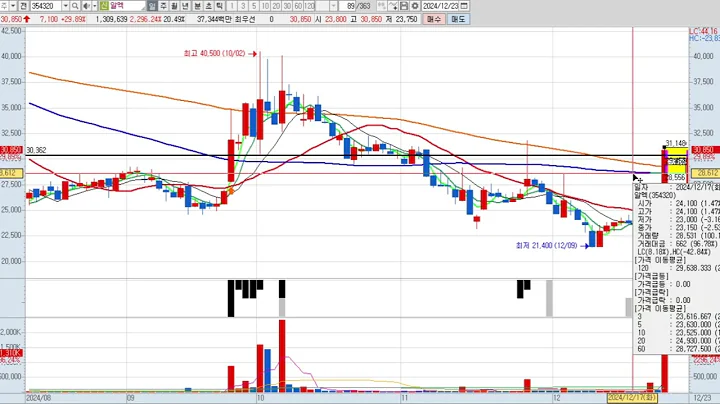Click the 120 moving average row in tooltip

click(x=677, y=268)
